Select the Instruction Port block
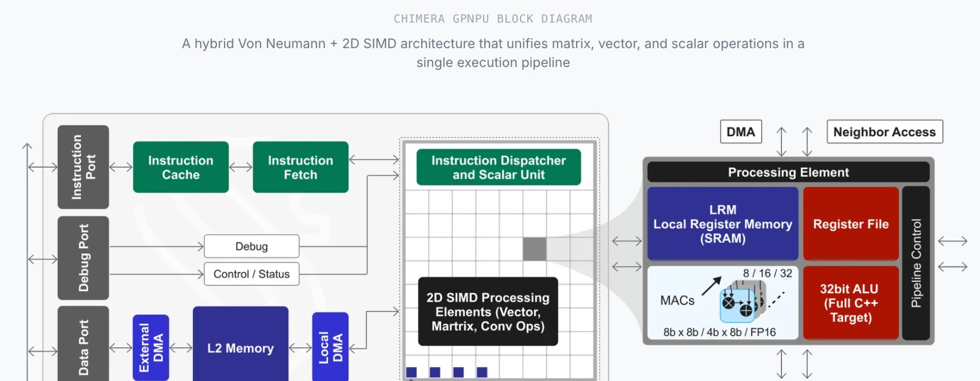The height and width of the screenshot is (381, 980). [x=83, y=167]
